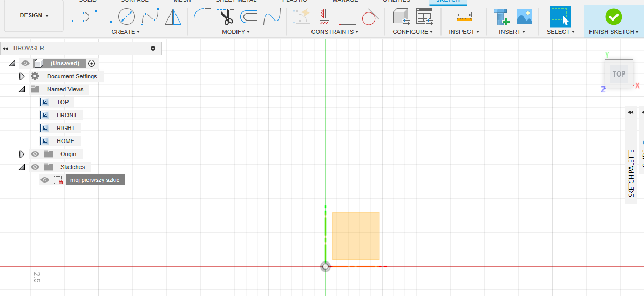
Task: Select the Spline tool with blue points
Action: 150,17
